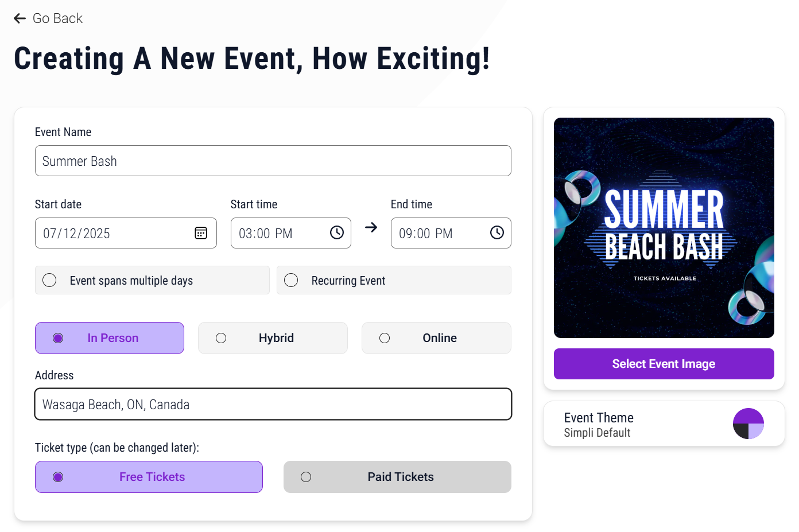
Task: Select the Hybrid event type
Action: (273, 338)
